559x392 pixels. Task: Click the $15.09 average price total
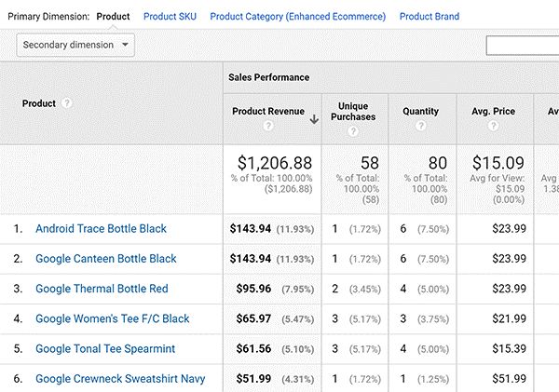(498, 163)
